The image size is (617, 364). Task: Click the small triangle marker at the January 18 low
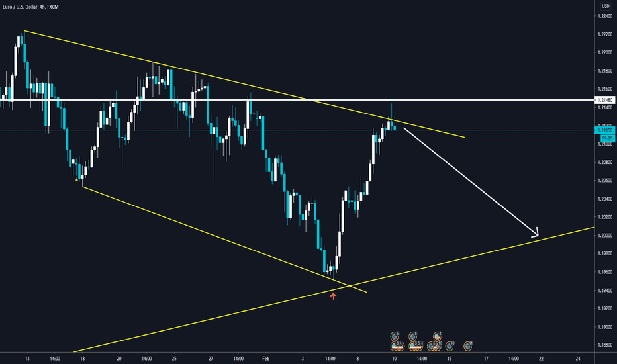tap(77, 179)
